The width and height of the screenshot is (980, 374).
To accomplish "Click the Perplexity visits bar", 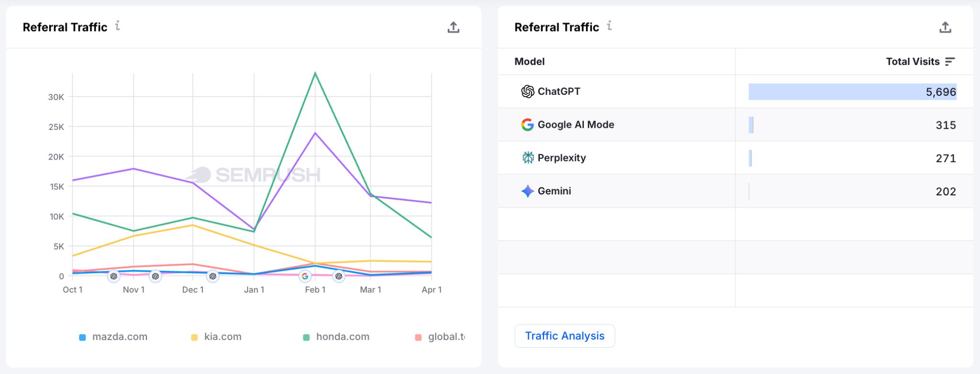I will coord(750,158).
